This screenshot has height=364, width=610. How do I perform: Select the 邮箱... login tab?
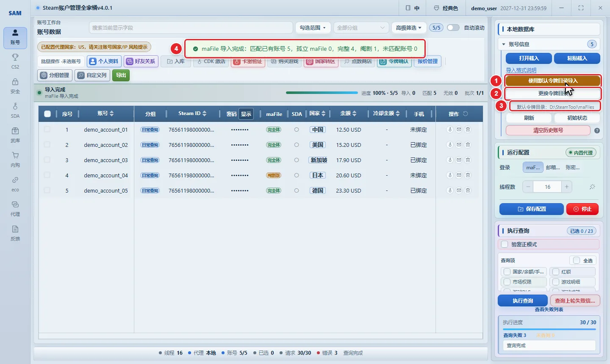tap(553, 168)
